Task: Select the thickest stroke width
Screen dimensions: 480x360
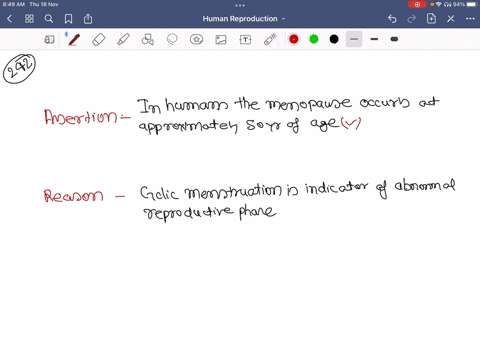Action: [394, 39]
